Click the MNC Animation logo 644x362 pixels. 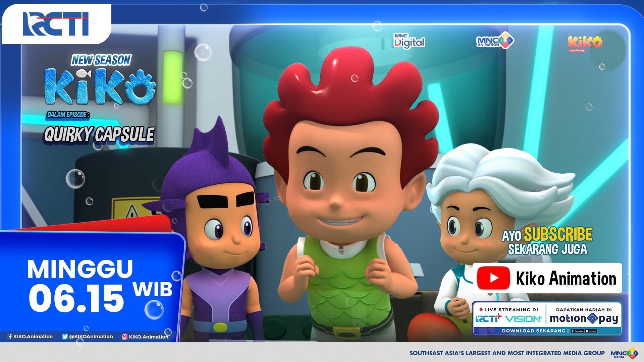click(x=495, y=41)
